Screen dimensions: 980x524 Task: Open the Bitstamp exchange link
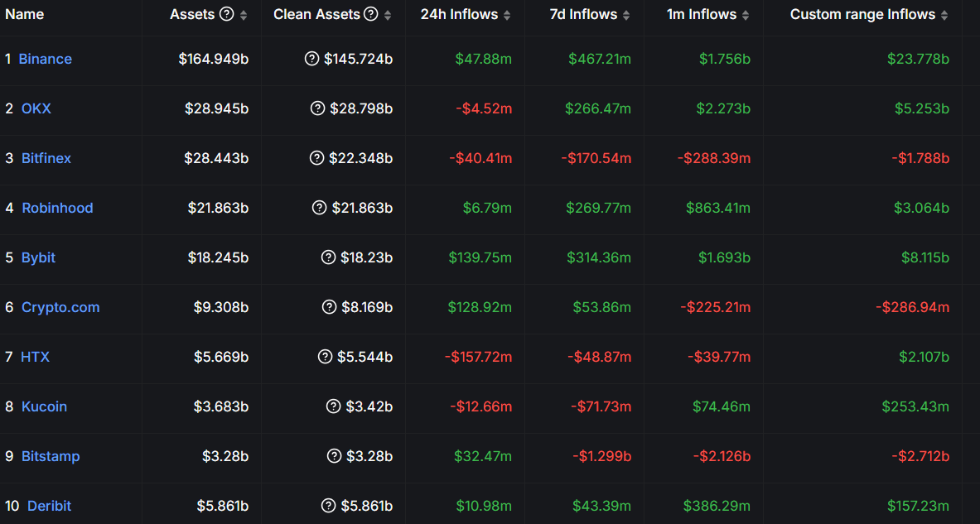coord(51,457)
